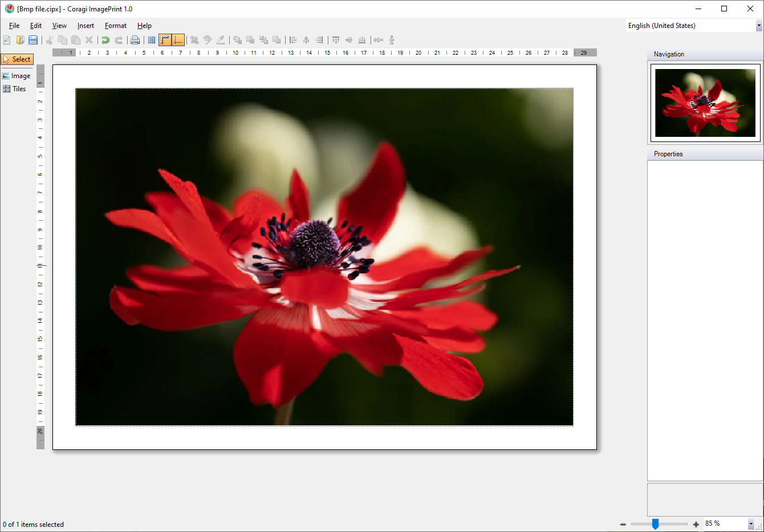Click the Open file icon

tap(20, 40)
